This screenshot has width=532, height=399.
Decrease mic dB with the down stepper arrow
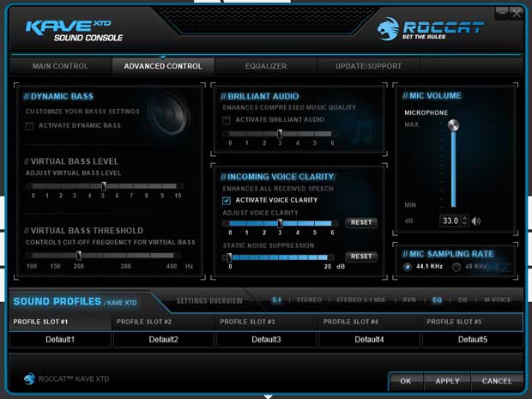(x=465, y=224)
